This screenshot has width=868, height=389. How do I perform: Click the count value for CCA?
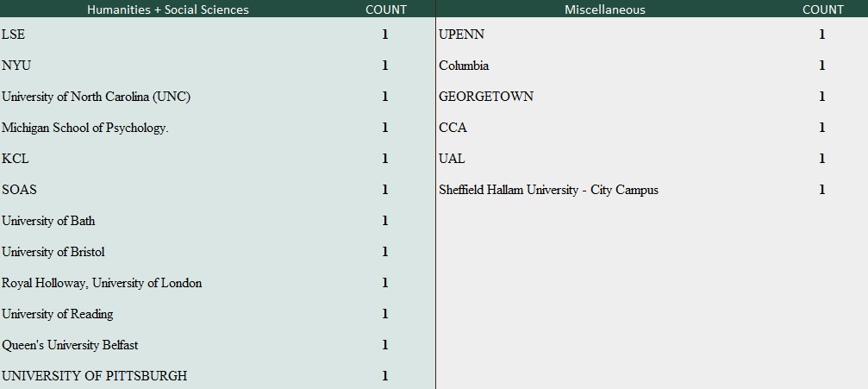click(x=822, y=128)
